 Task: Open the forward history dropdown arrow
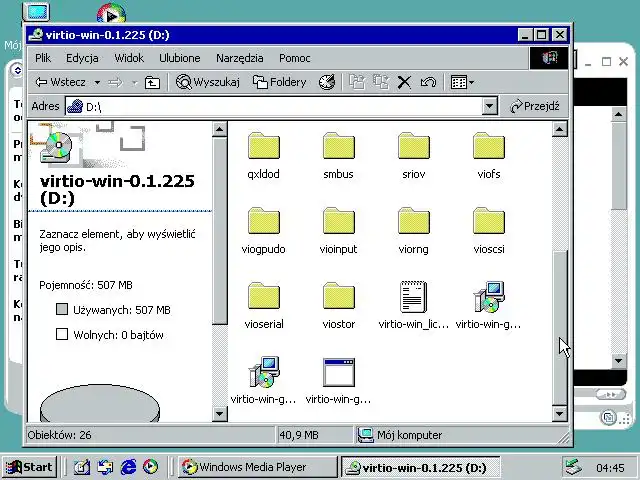pos(134,82)
